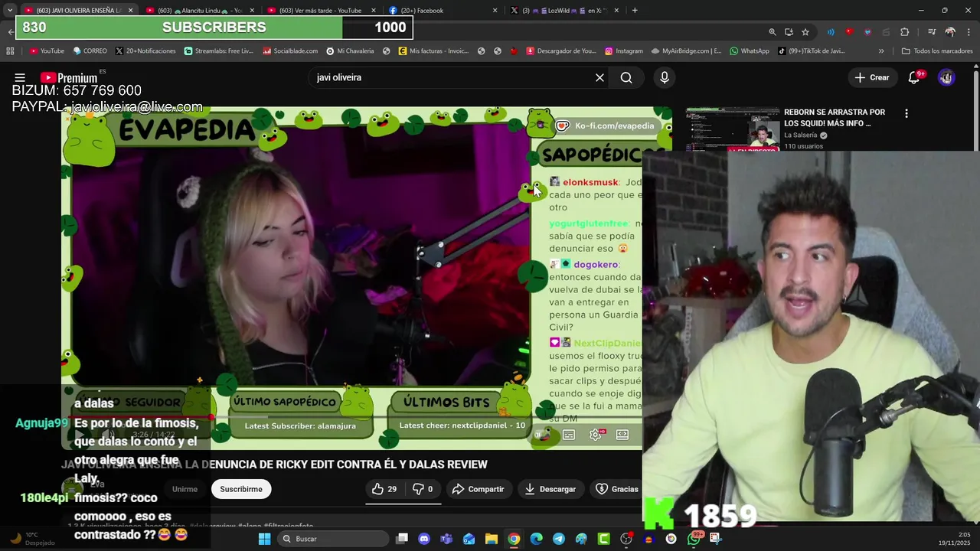Clear the search text with X
The width and height of the screenshot is (980, 551).
(x=599, y=77)
